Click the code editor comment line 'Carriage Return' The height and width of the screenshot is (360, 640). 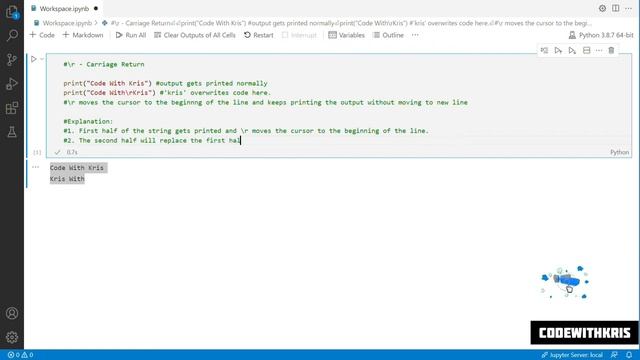[104, 64]
